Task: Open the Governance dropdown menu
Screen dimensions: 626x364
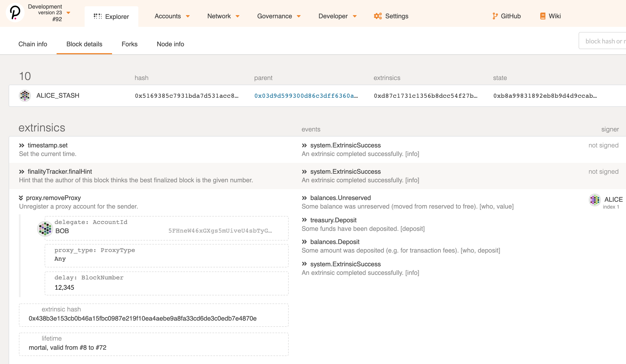Action: tap(279, 16)
